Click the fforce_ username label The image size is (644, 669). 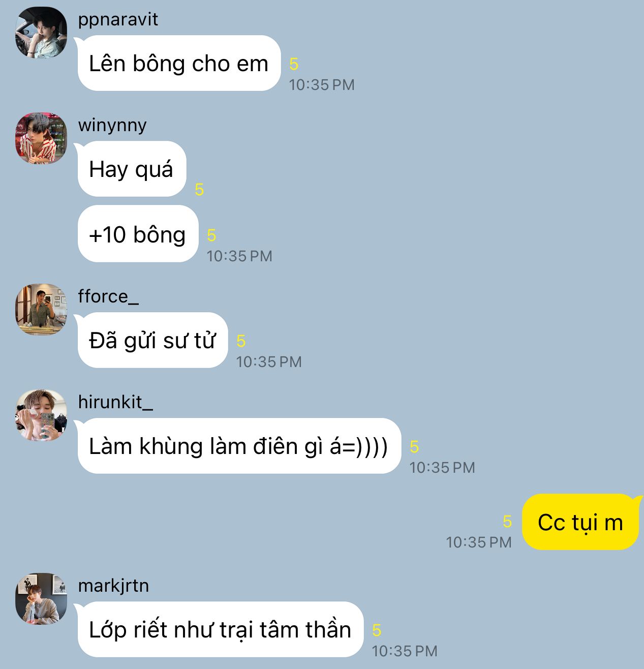tap(108, 296)
